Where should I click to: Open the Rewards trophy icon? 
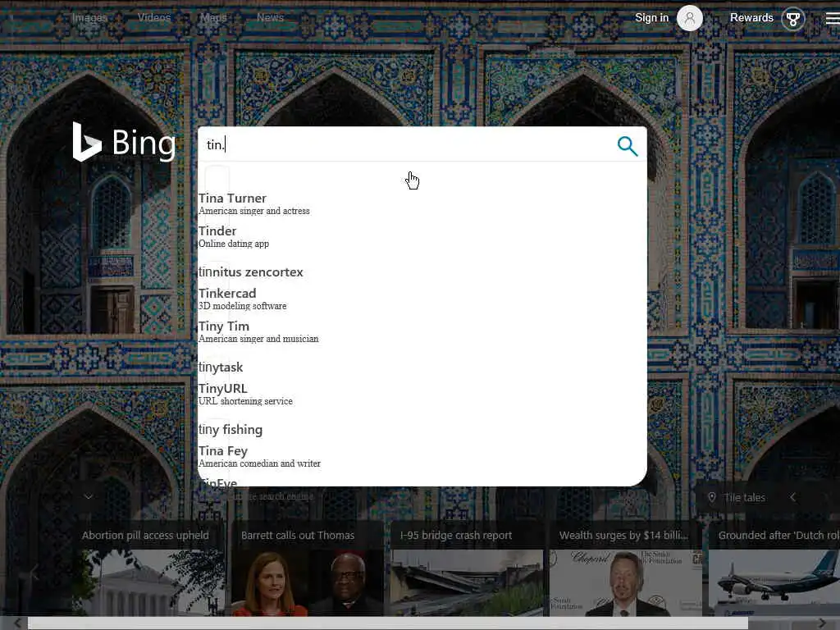(793, 19)
